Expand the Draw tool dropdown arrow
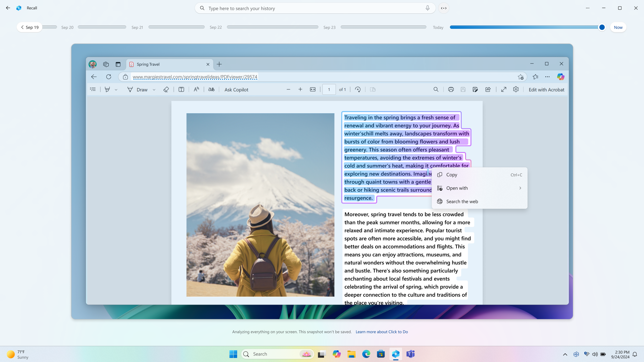The height and width of the screenshot is (362, 644). coord(154,89)
